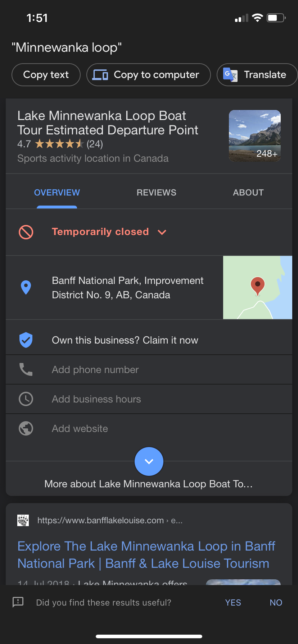Switch to the Reviews tab

click(157, 193)
